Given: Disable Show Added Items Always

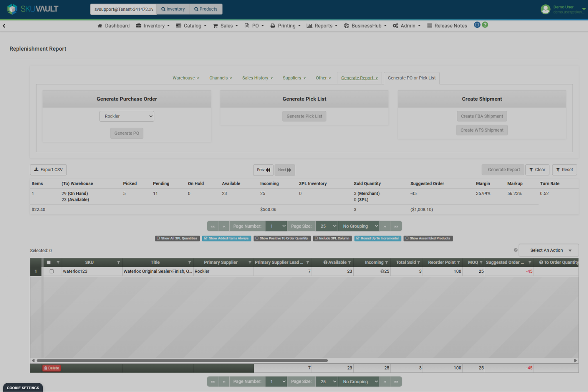Looking at the screenshot, I should pyautogui.click(x=226, y=238).
